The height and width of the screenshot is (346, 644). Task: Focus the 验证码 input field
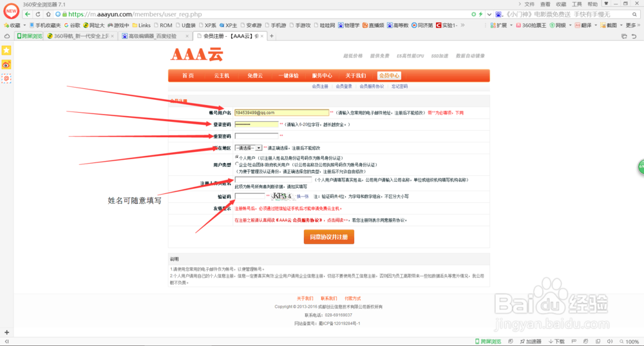click(x=250, y=196)
